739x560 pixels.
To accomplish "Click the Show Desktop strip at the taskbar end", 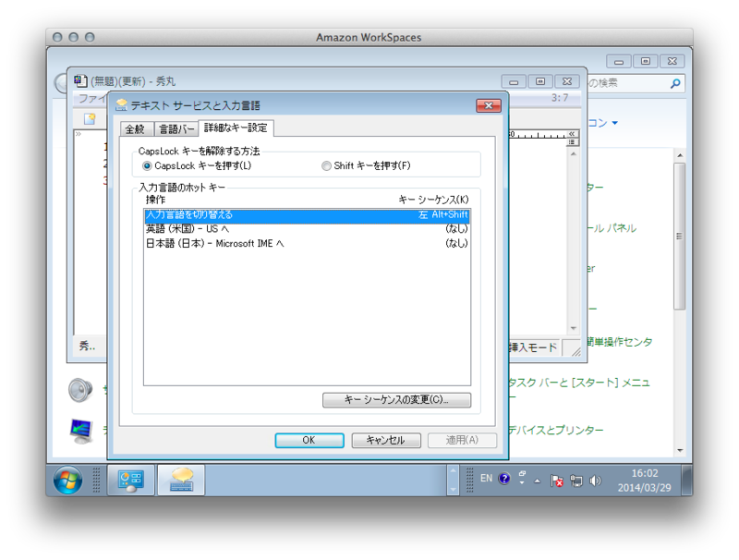I will tap(686, 481).
